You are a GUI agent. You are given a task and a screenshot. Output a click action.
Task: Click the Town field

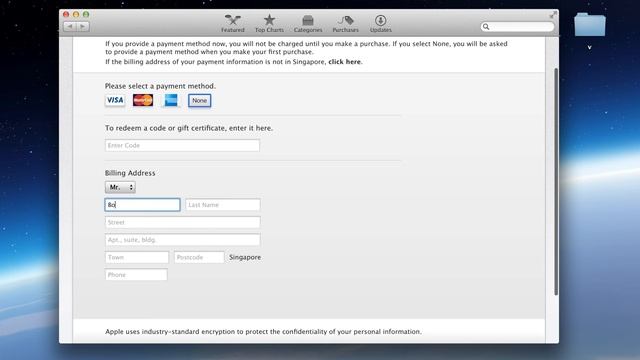pos(137,257)
